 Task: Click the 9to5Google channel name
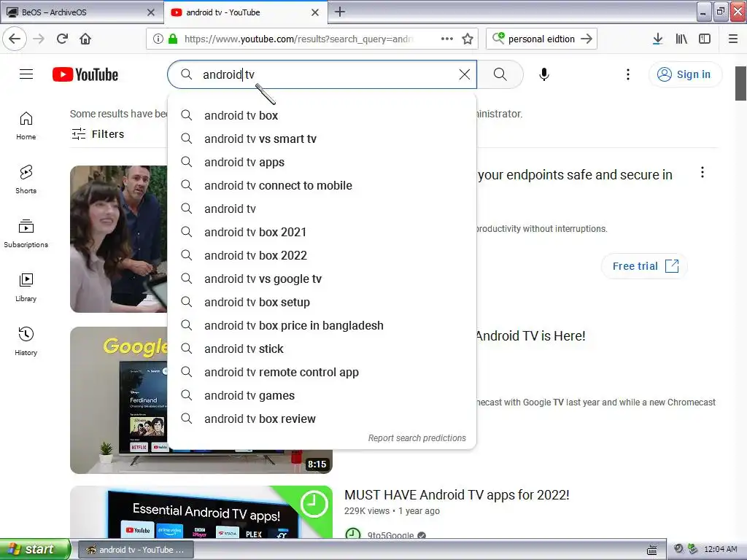[391, 534]
